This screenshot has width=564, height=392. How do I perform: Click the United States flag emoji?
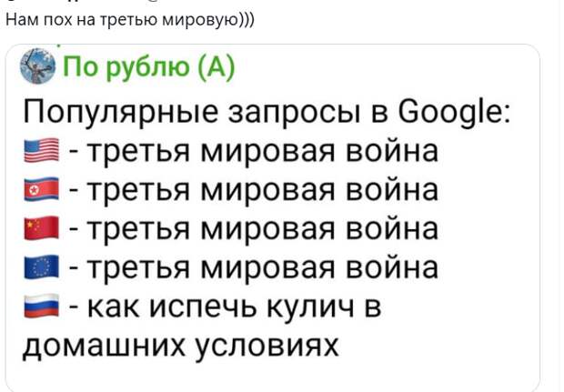(41, 150)
